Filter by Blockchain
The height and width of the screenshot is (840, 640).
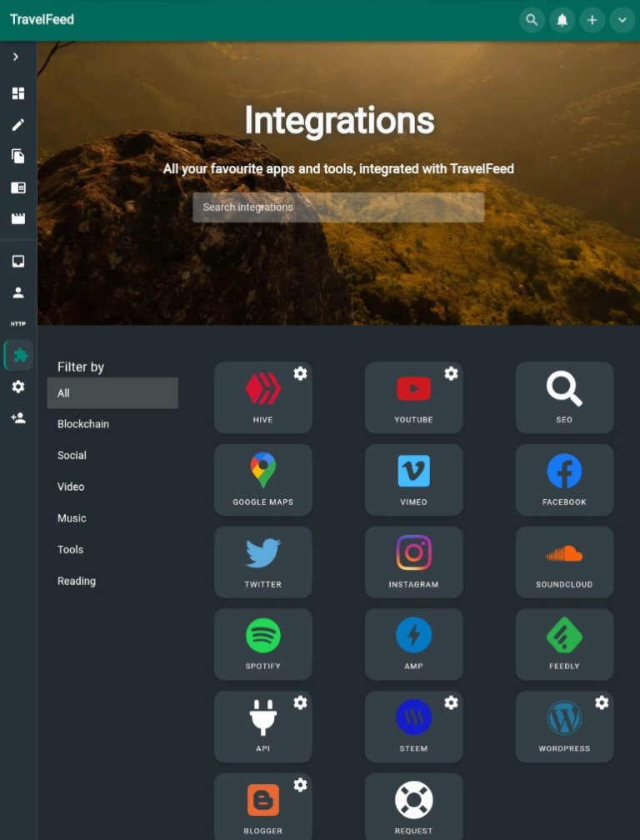pos(112,423)
